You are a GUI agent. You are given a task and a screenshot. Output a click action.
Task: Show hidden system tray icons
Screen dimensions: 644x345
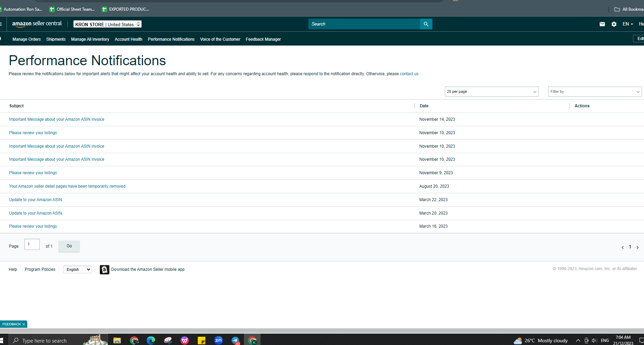578,341
